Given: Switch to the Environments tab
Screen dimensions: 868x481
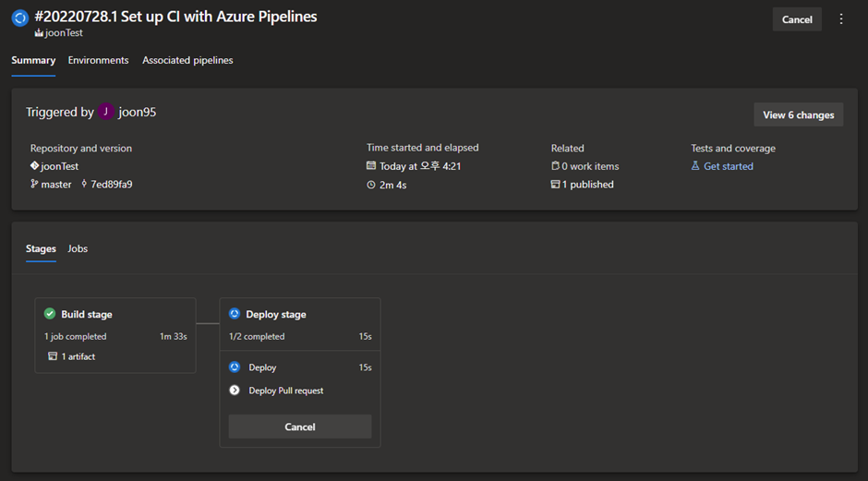Looking at the screenshot, I should (x=98, y=60).
